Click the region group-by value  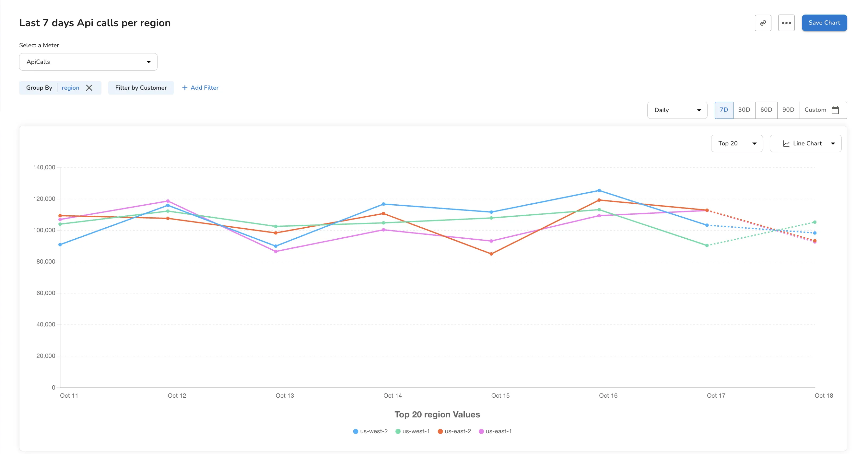[70, 88]
